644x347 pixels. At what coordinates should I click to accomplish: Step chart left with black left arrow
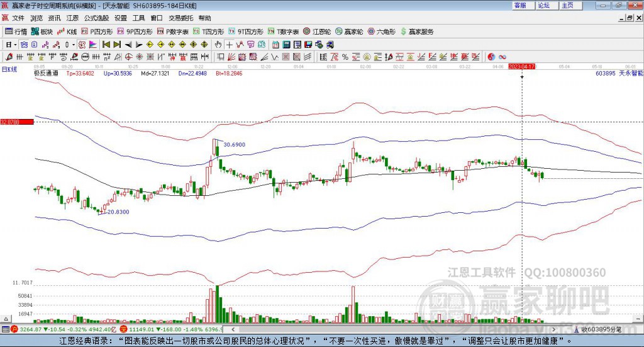[x=128, y=45]
